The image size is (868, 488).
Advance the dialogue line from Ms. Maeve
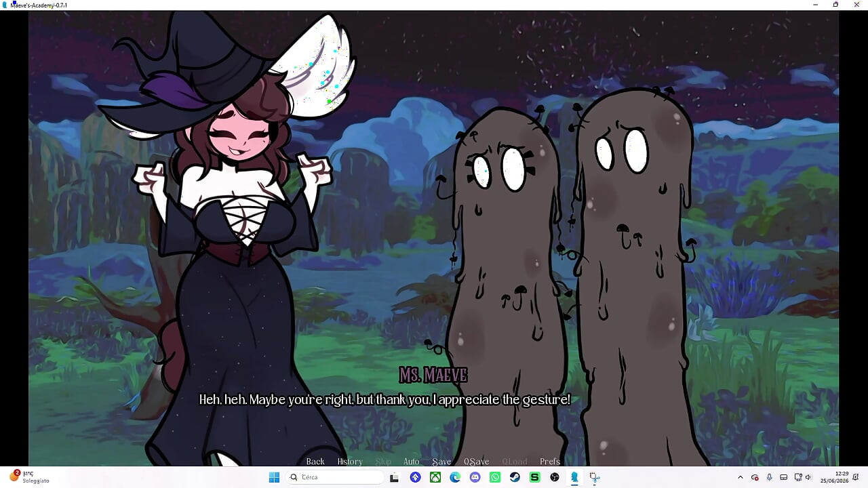[384, 400]
